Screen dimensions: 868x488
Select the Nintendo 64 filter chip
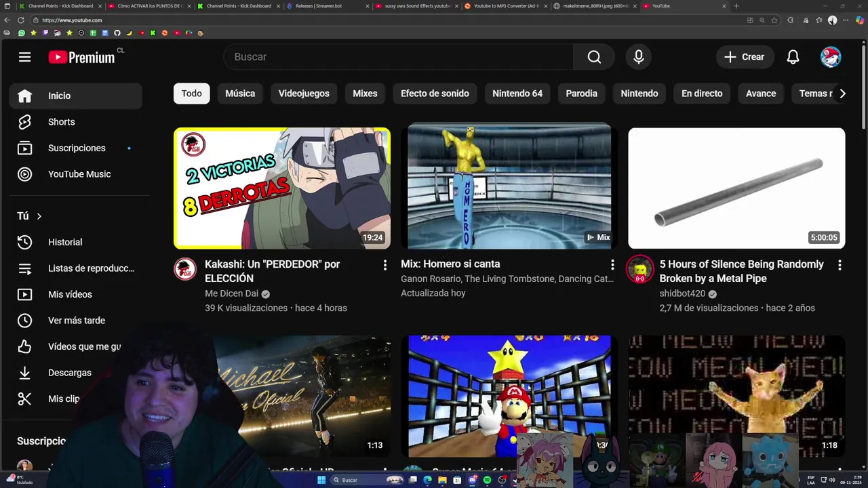(517, 94)
